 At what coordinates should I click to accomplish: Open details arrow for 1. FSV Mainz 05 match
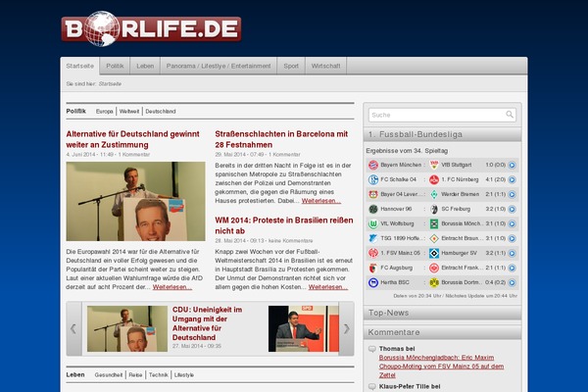tap(512, 253)
